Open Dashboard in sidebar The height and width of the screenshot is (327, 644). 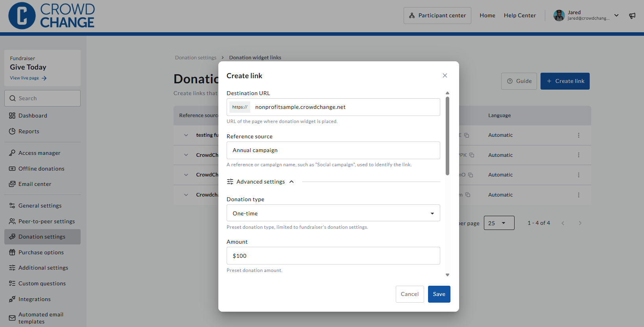tap(42, 116)
